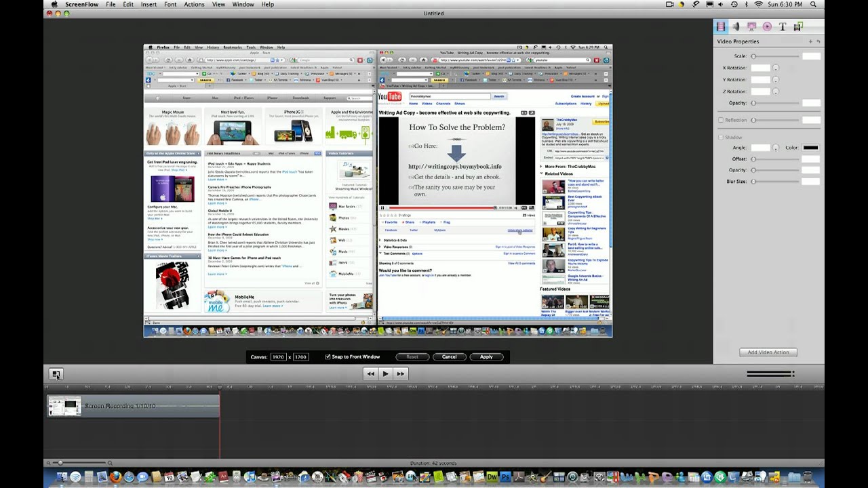Click the Scale slider
Screen dimensions: 868x488
[x=774, y=56]
